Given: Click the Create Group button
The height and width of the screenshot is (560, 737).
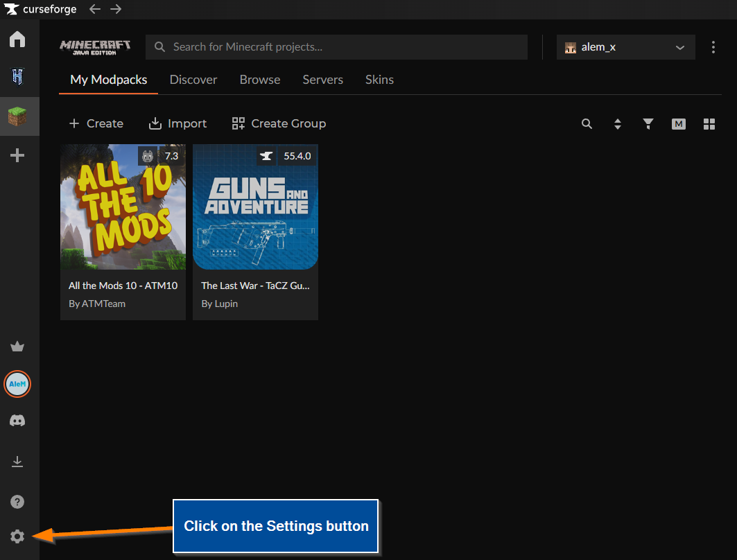Looking at the screenshot, I should pos(279,123).
